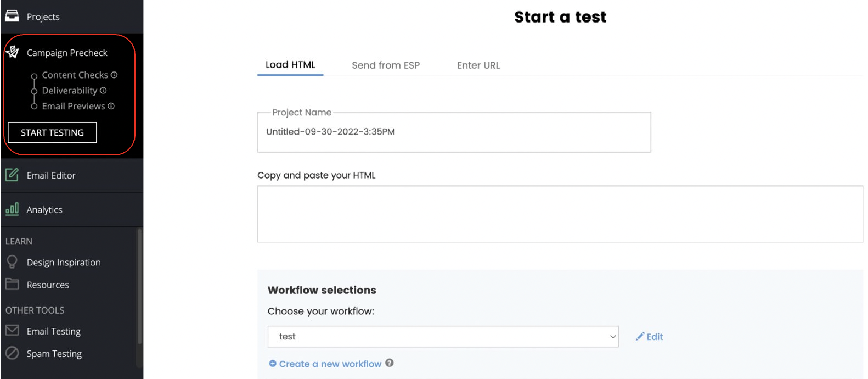Screen dimensions: 868x379
Task: Select the Design Inspiration lightbulb icon
Action: [11, 262]
